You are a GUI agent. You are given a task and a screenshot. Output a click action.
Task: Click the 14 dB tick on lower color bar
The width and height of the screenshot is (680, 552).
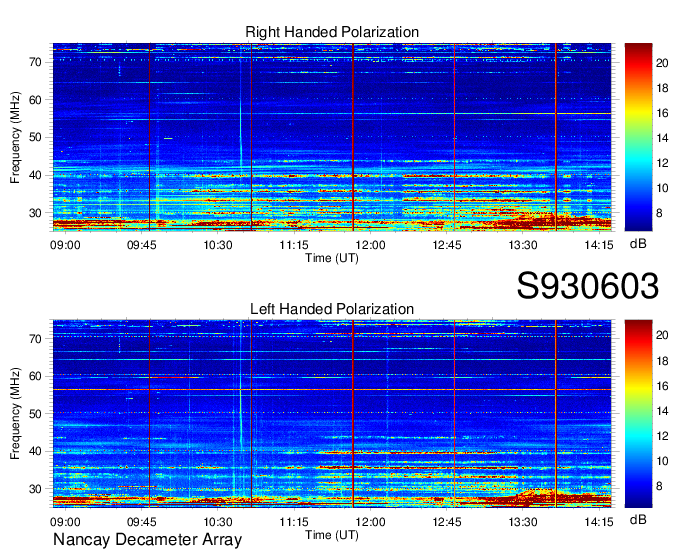(662, 412)
